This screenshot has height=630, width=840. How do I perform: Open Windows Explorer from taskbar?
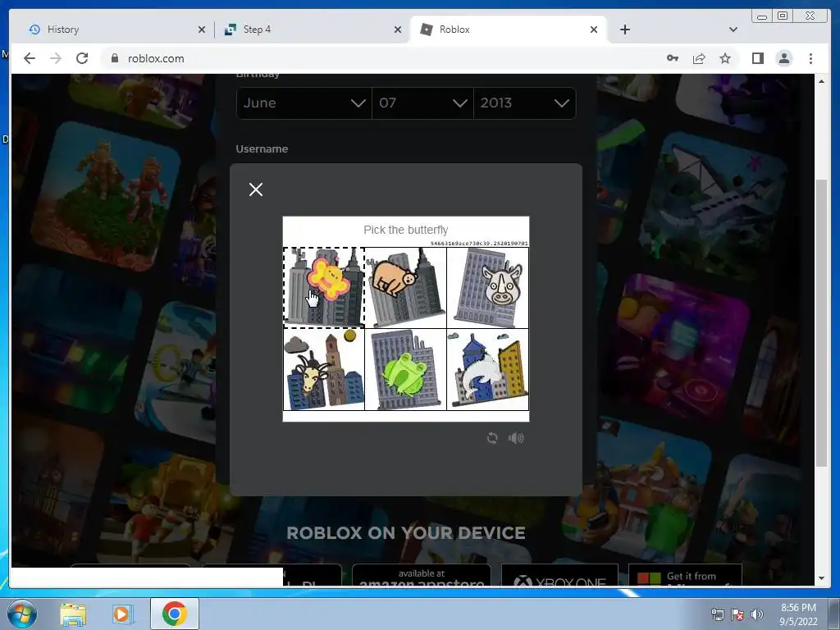(x=73, y=614)
